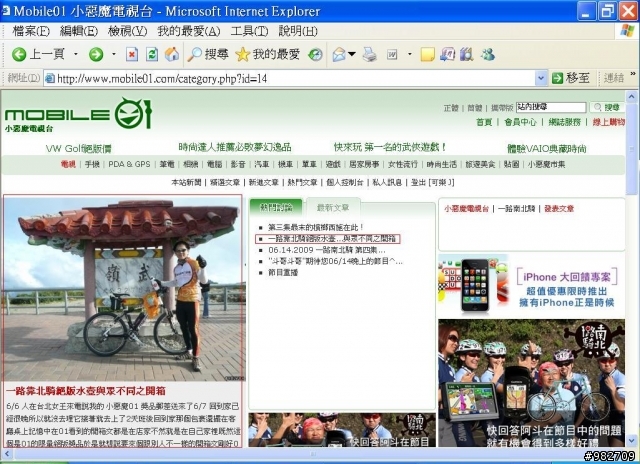Click the site 搜尋 search button
The image size is (640, 464).
[607, 107]
